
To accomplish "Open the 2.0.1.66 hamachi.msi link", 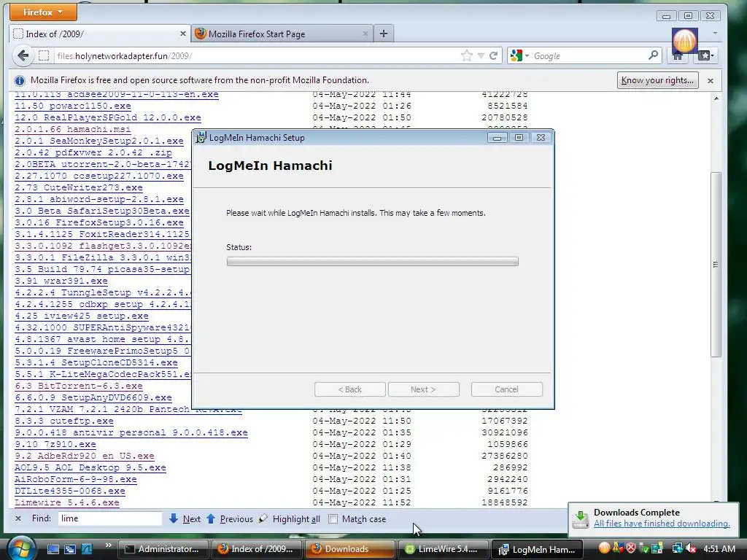I will [72, 129].
